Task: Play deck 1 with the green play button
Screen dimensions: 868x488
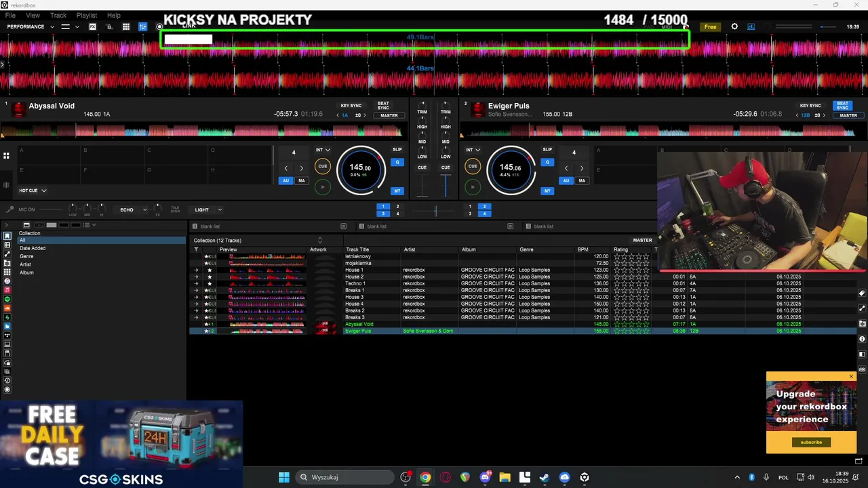Action: 323,187
